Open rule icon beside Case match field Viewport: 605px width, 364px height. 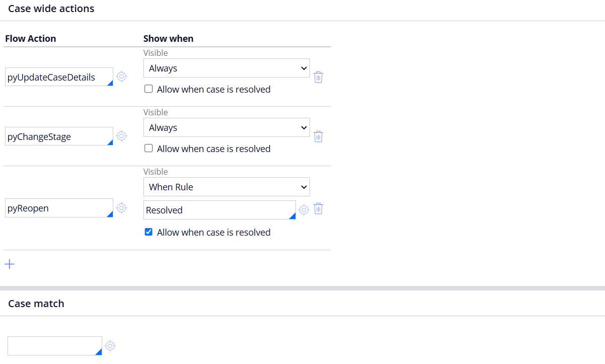coord(110,346)
